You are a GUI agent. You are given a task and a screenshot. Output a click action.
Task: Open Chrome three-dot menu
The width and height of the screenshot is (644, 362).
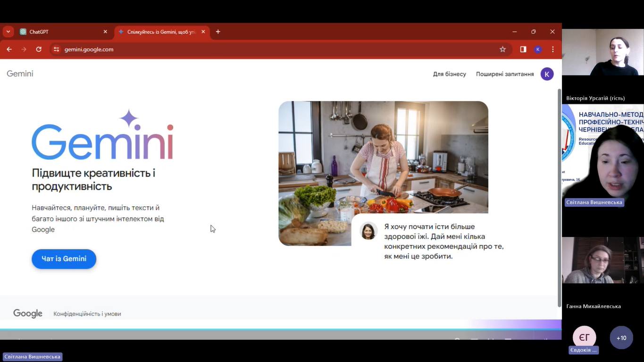pos(552,49)
